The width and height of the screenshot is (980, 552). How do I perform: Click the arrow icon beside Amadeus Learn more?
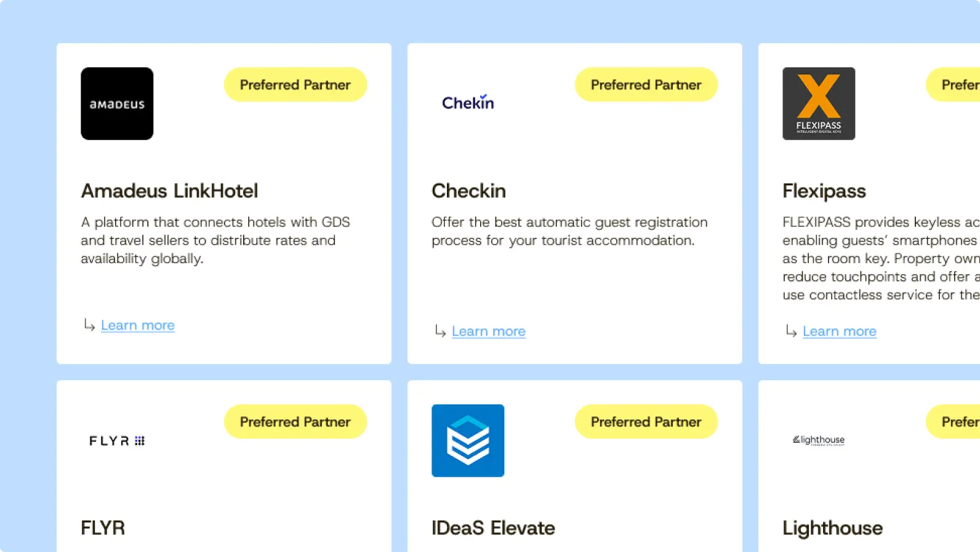(89, 325)
